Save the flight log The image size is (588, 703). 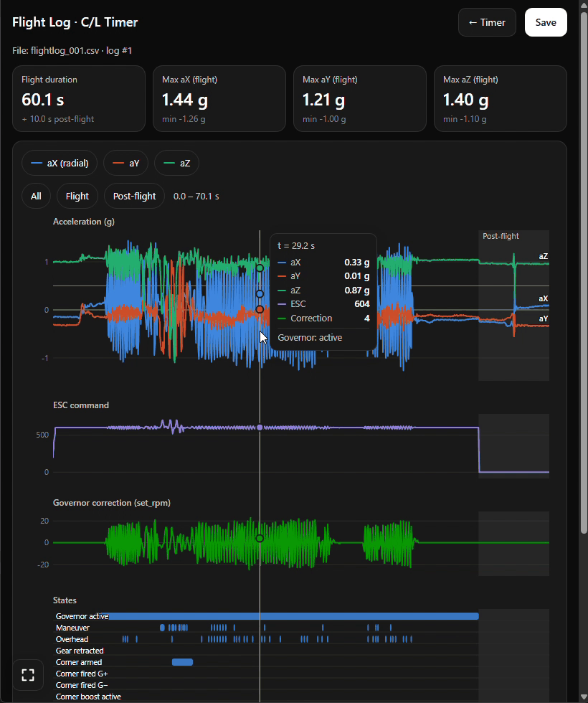click(546, 22)
